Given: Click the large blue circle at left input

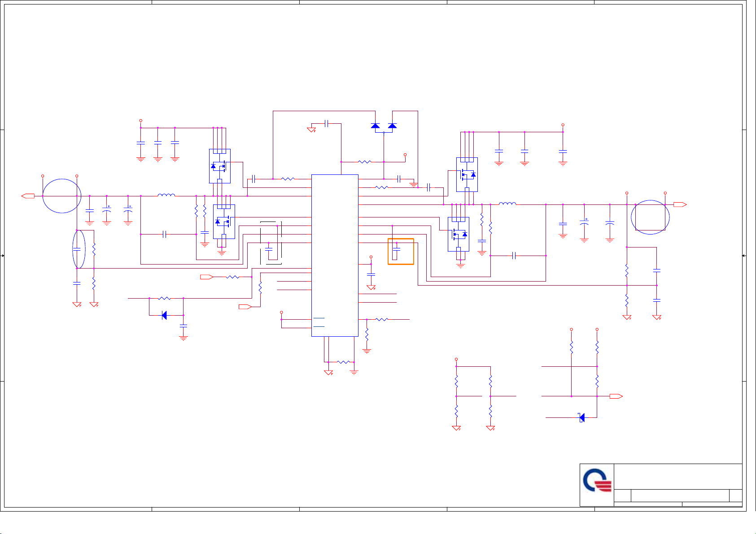Looking at the screenshot, I should pos(62,196).
